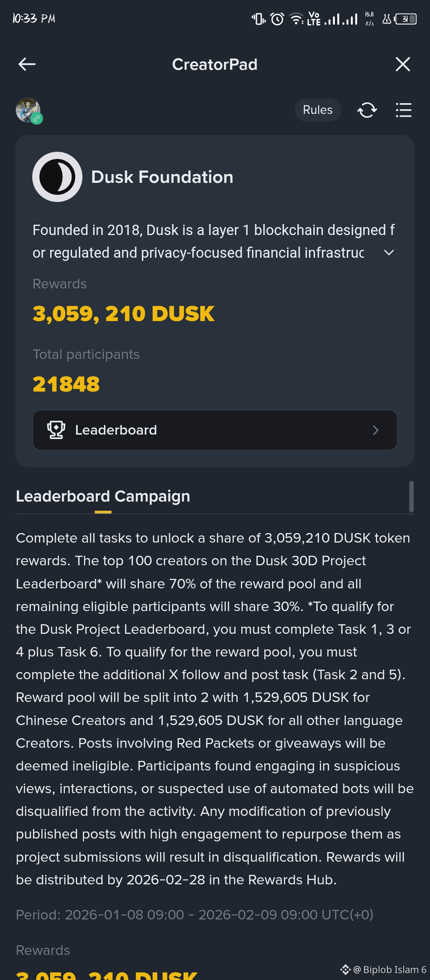
Task: Click the Dusk Foundation heading
Action: click(x=162, y=177)
